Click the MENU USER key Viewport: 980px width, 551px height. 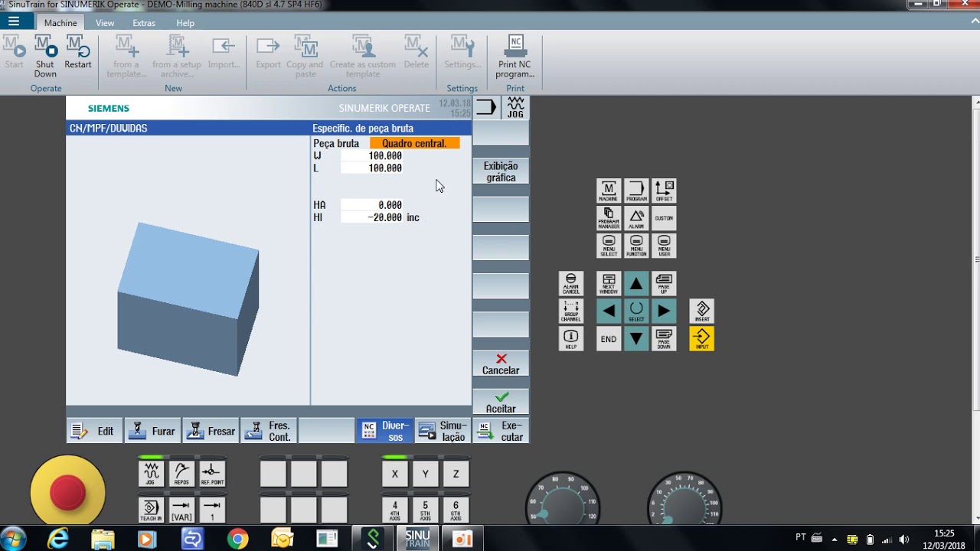(x=664, y=246)
